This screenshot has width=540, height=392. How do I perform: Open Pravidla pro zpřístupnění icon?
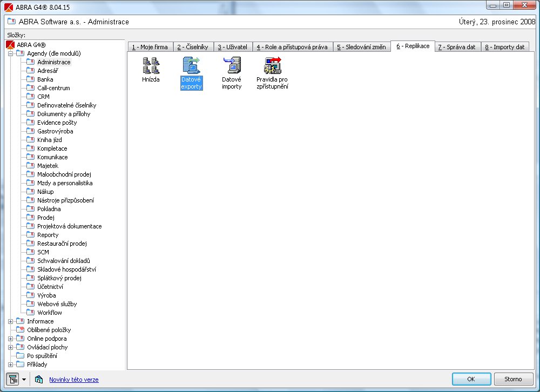(272, 65)
